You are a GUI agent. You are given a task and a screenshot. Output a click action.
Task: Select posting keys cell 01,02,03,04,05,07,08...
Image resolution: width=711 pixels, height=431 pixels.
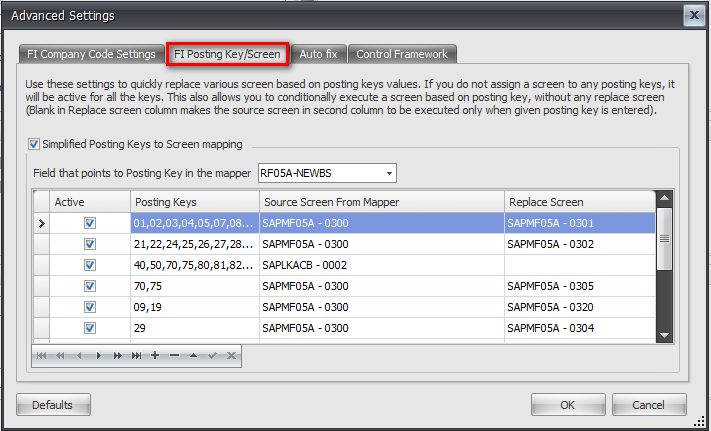[195, 223]
